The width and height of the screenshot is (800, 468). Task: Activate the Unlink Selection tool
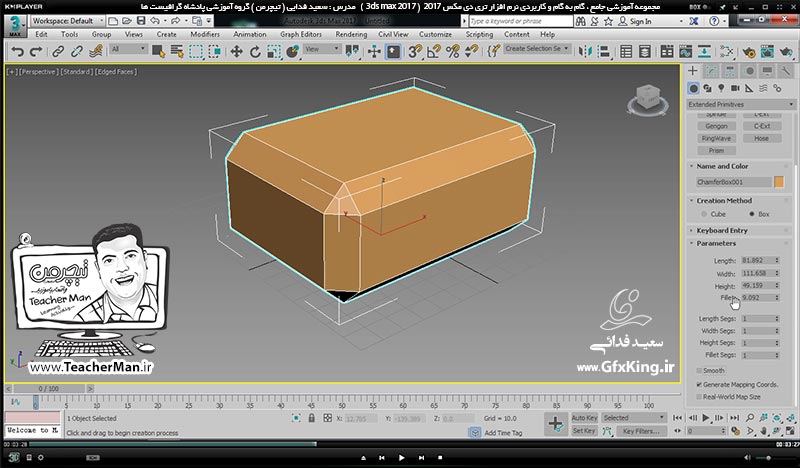tap(77, 52)
